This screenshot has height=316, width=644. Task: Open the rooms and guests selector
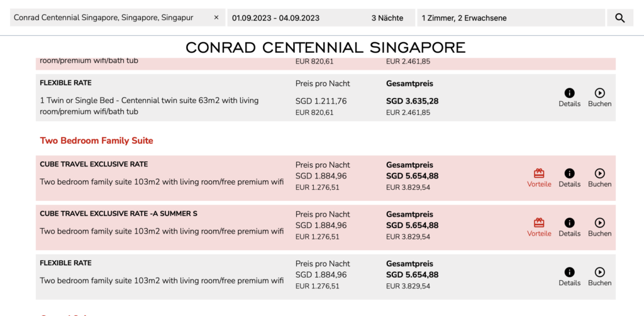coord(511,18)
